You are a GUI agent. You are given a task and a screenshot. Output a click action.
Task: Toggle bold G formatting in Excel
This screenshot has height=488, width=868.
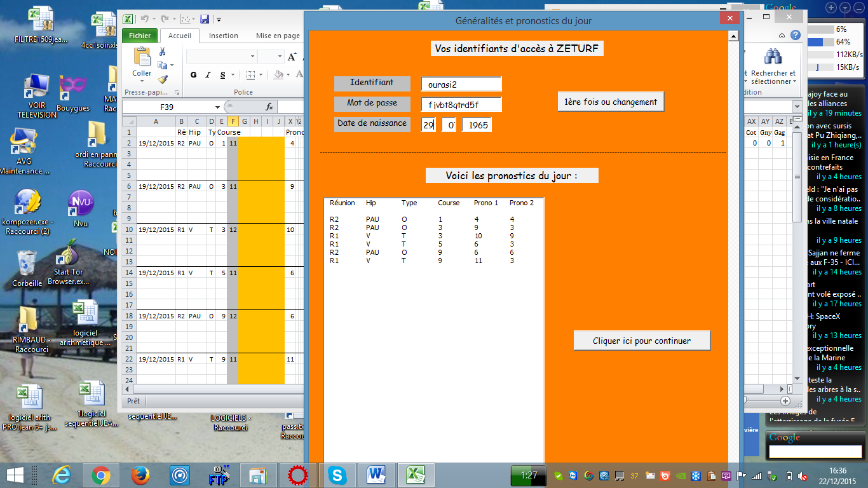pyautogui.click(x=194, y=75)
